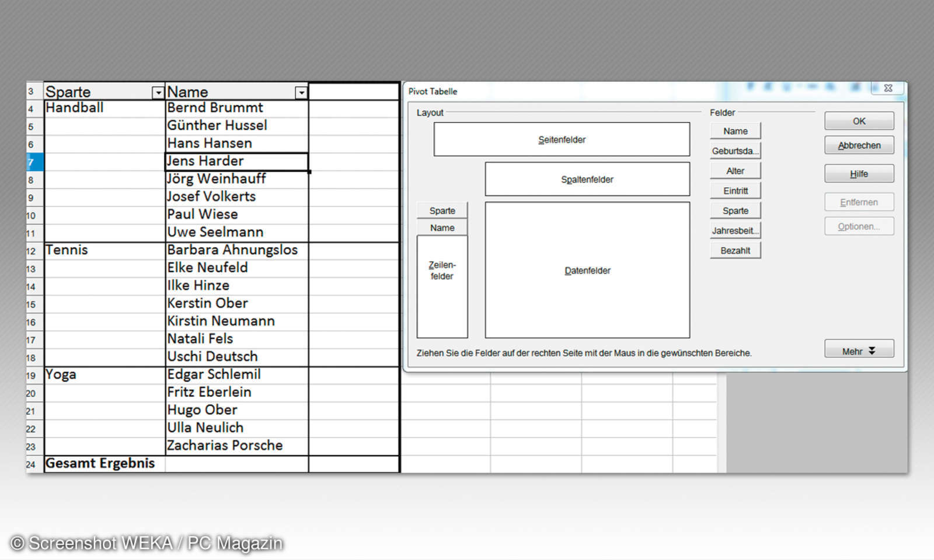
Task: Select the Name field button under Felder
Action: [x=735, y=131]
